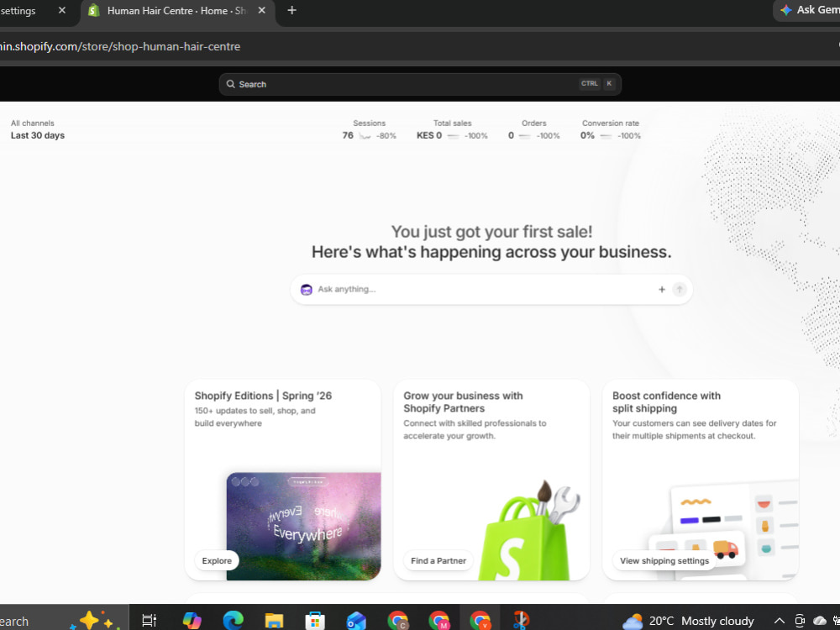Click the active Chrome profile V taskbar icon
Screen dimensions: 840x630
click(x=480, y=621)
